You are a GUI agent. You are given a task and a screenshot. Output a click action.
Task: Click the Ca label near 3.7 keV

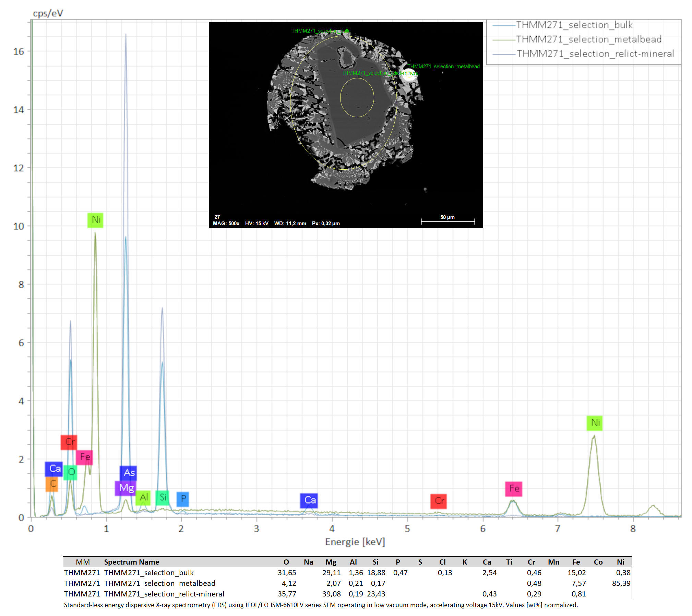pyautogui.click(x=309, y=500)
